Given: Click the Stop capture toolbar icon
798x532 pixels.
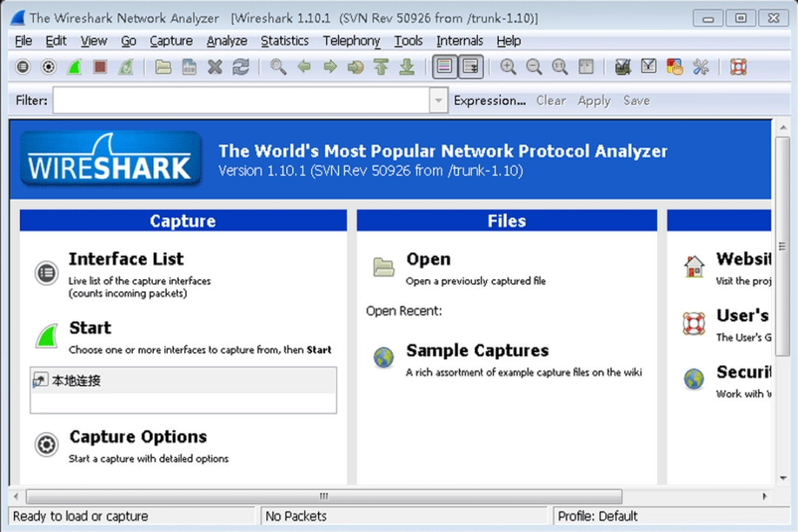Looking at the screenshot, I should tap(100, 66).
